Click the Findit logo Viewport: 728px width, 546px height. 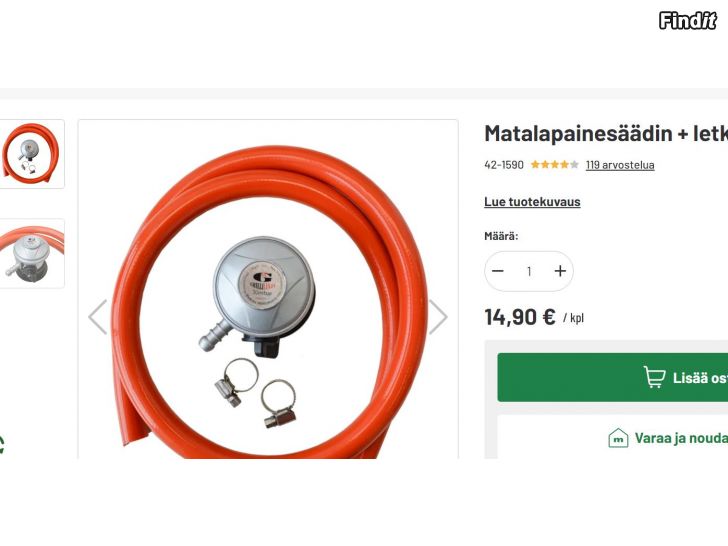[688, 21]
